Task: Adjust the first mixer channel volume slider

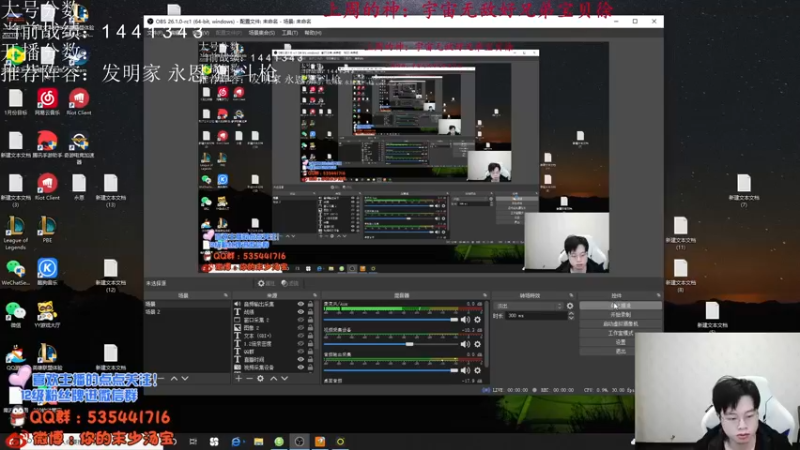Action: click(x=391, y=320)
